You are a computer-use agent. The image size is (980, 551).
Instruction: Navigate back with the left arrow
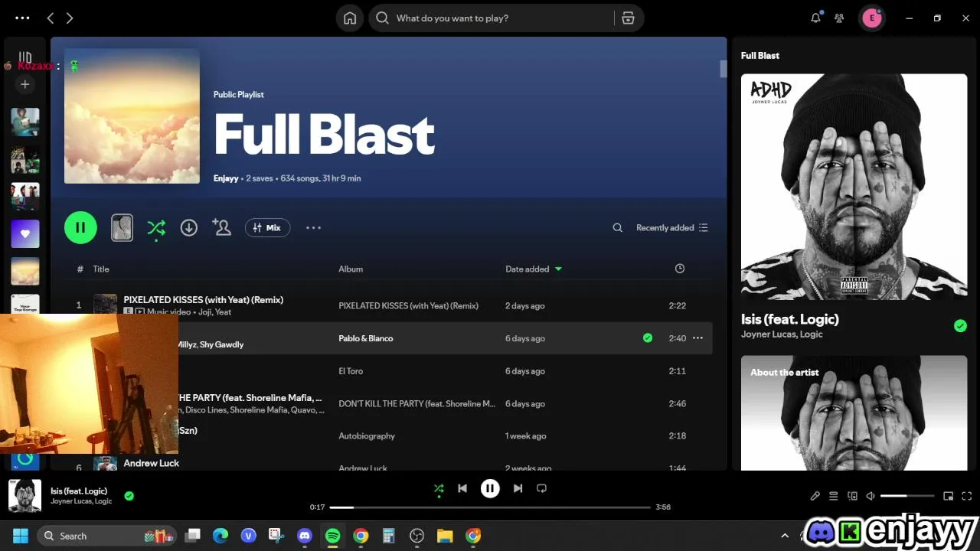tap(51, 18)
